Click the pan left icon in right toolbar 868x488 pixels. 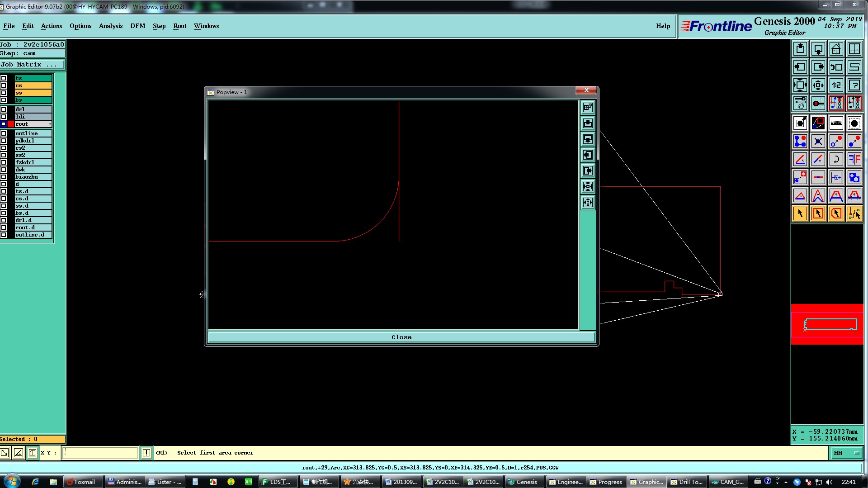800,67
